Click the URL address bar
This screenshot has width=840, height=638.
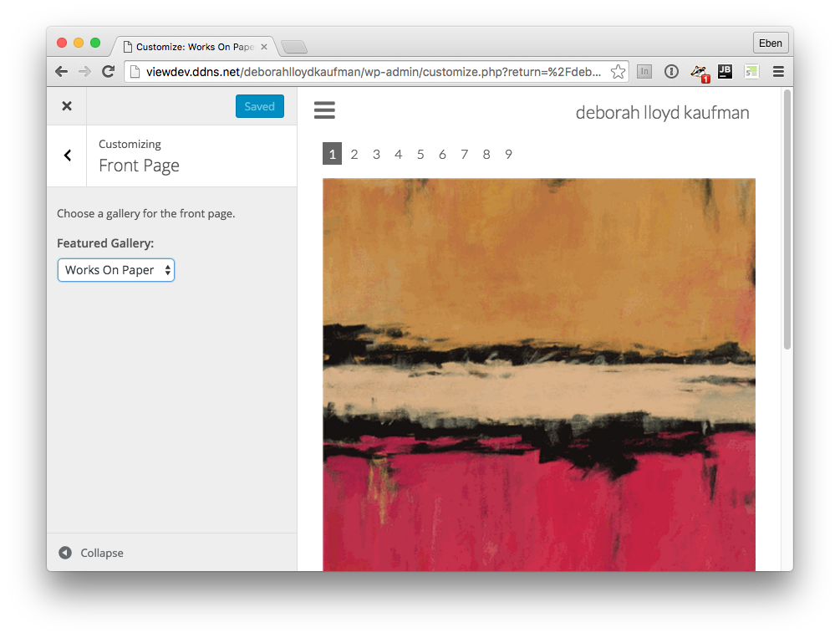click(368, 72)
